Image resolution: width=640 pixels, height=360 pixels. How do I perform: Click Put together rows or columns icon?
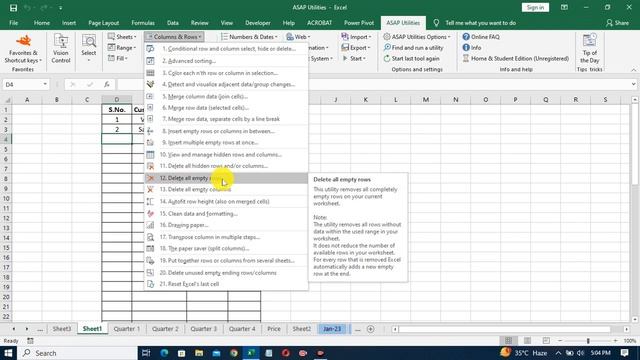[151, 260]
